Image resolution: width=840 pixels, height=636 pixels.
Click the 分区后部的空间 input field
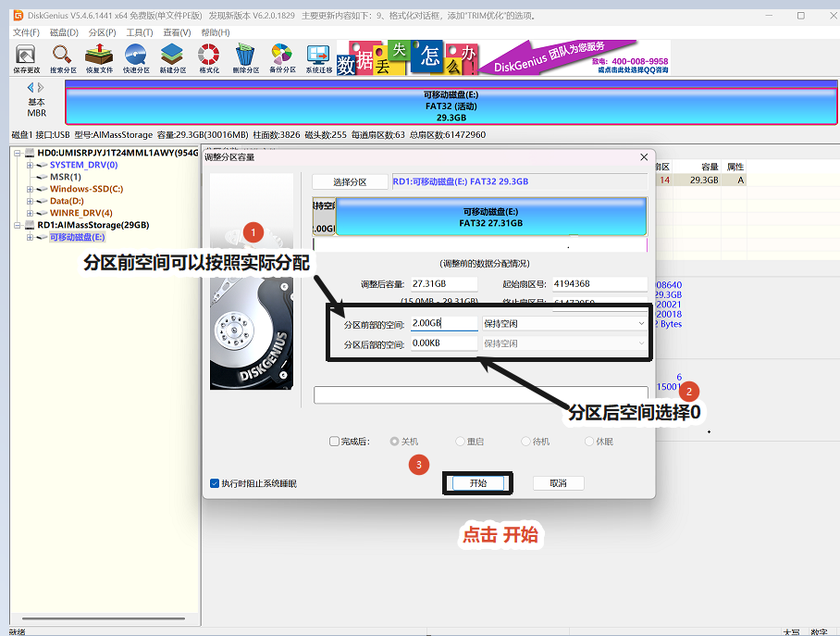tap(444, 343)
